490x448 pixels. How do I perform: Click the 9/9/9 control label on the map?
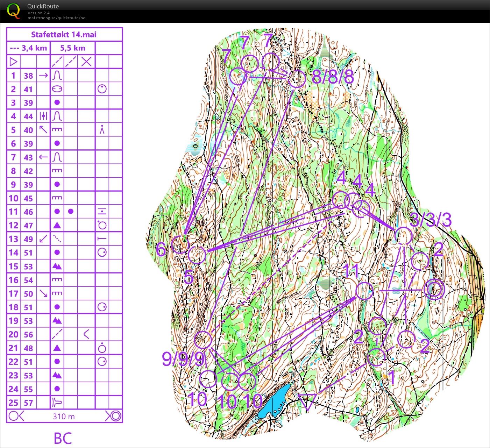183,358
